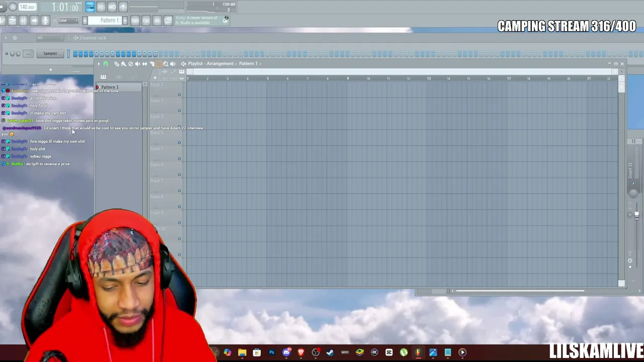Image resolution: width=644 pixels, height=362 pixels.
Task: Add new pattern with plus button
Action: tap(125, 21)
